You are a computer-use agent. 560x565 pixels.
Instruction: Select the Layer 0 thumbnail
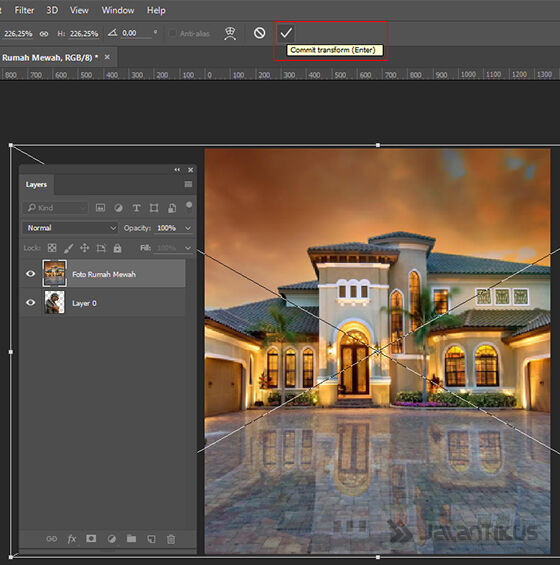click(54, 302)
